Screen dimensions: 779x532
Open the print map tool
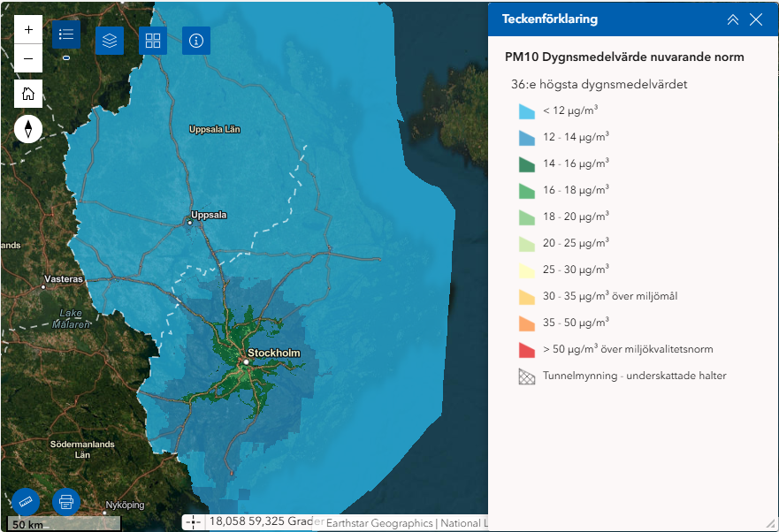(66, 502)
